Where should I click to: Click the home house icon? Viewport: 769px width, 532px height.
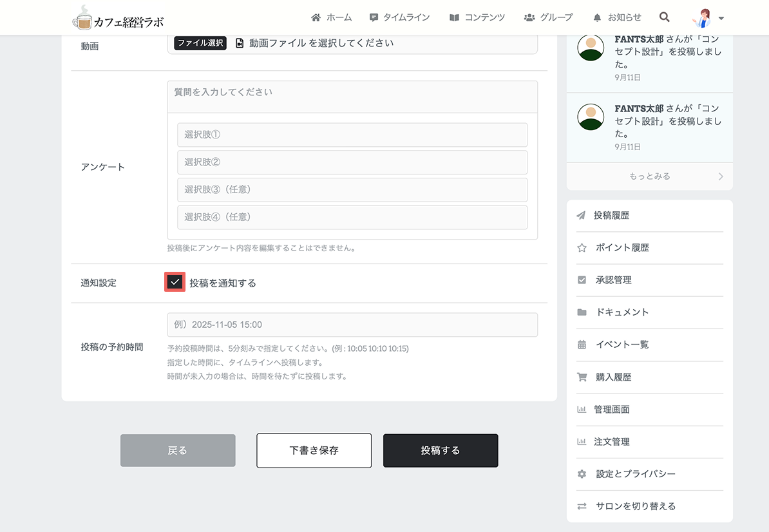click(x=316, y=17)
